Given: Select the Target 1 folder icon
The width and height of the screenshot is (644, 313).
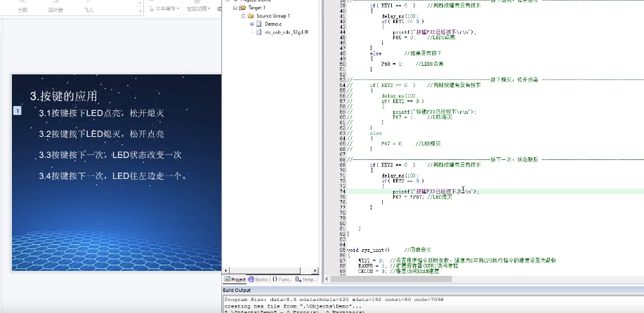Looking at the screenshot, I should click(242, 8).
